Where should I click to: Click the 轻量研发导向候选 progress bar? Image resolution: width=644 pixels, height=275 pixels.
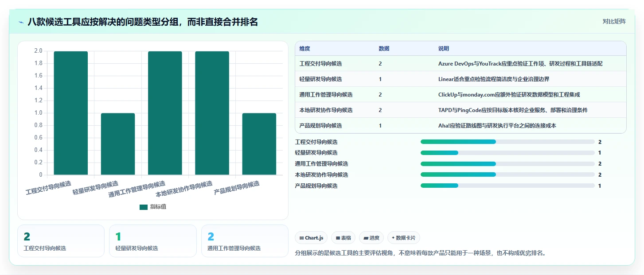507,153
